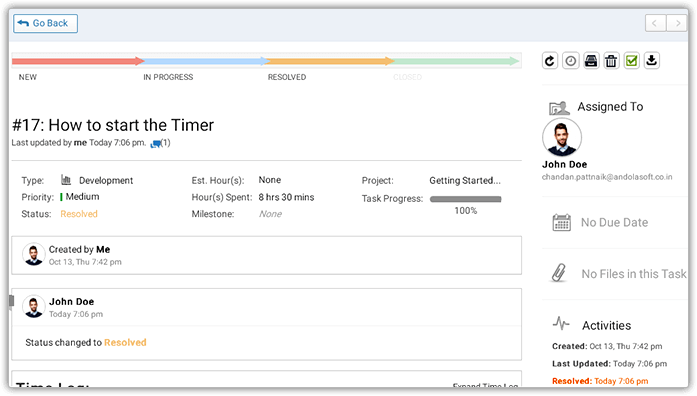Click John Doe assignee name

coord(565,164)
